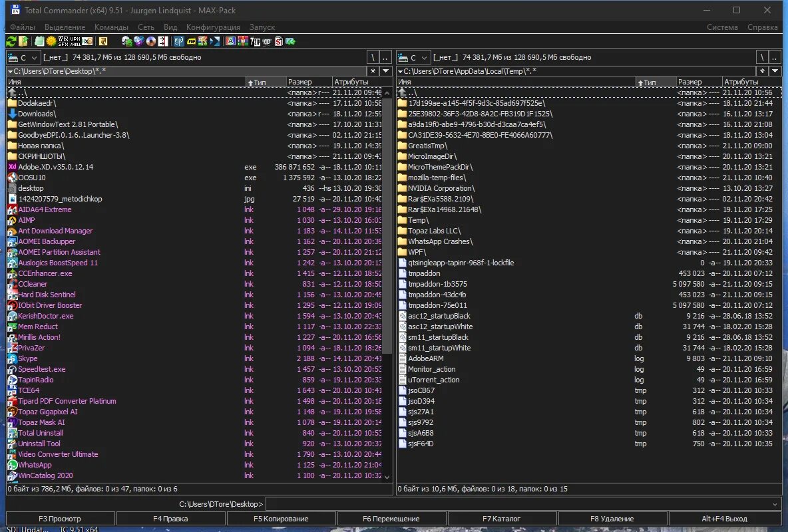Click the red S toolbar icon

pos(278,41)
